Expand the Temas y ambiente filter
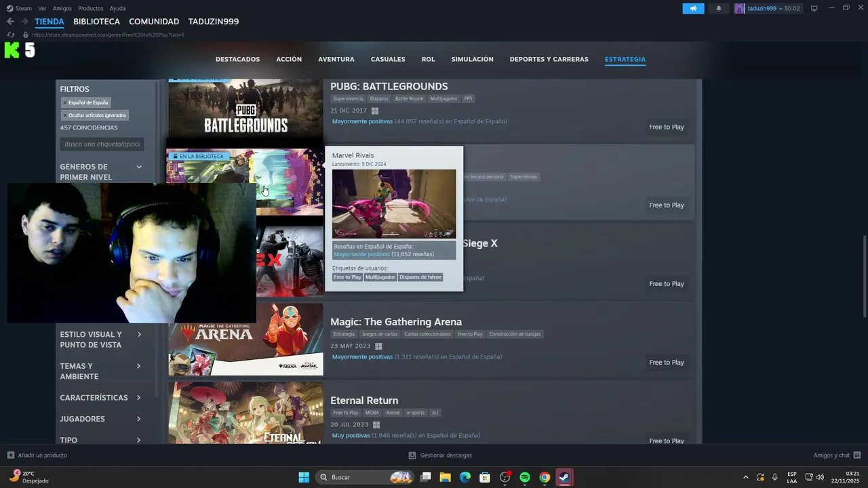 pos(139,366)
